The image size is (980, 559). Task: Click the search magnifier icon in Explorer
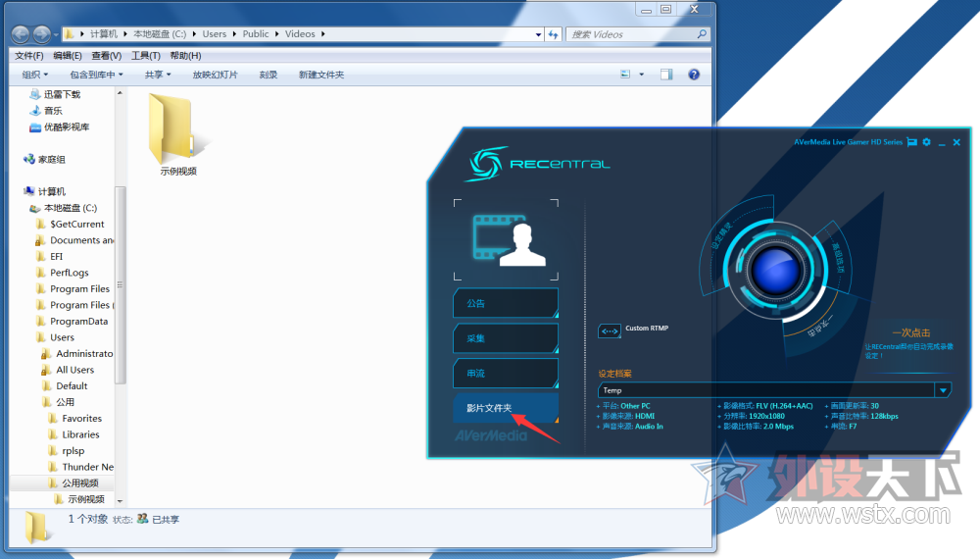702,34
